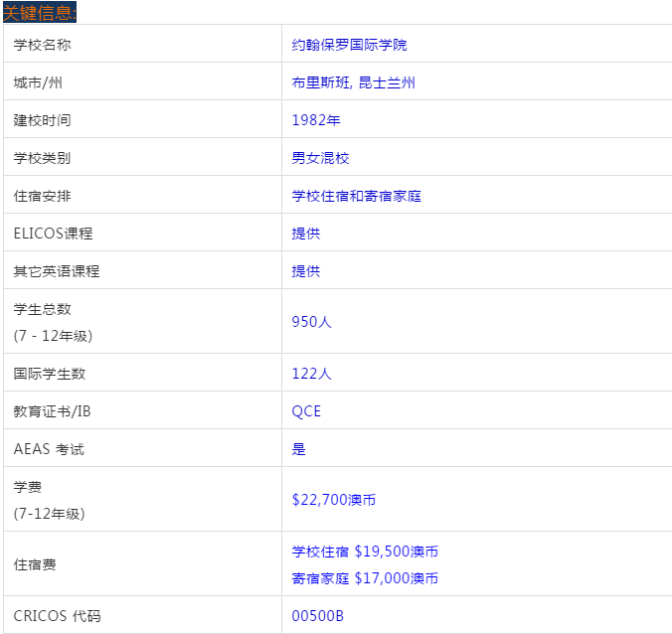This screenshot has width=672, height=634.
Task: Click 提供 in the 其它英语课程 row
Action: pyautogui.click(x=305, y=271)
